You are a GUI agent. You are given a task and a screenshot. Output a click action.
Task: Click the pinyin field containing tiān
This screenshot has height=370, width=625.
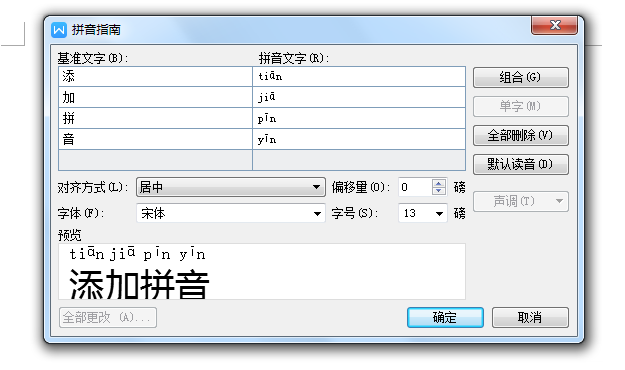[359, 77]
